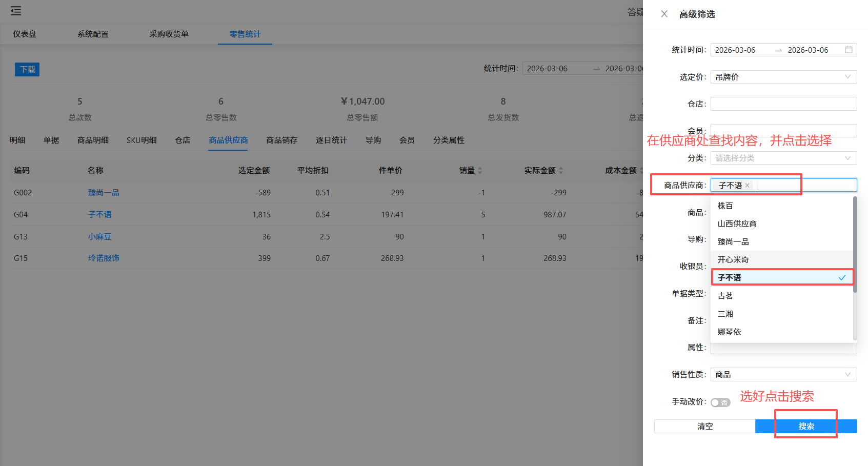868x466 pixels.
Task: Click the checkmark beside 子不语 option
Action: click(x=842, y=277)
